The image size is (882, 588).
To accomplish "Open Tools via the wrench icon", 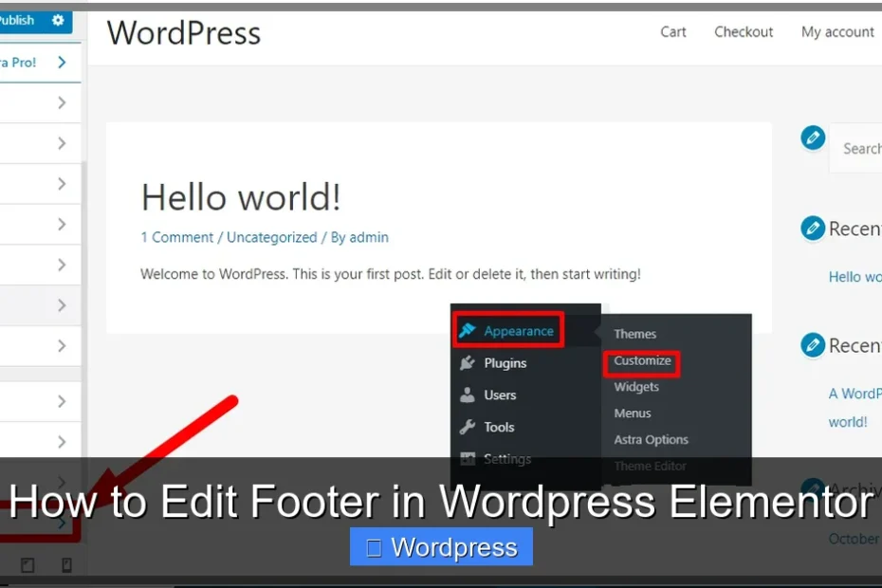I will (x=466, y=427).
